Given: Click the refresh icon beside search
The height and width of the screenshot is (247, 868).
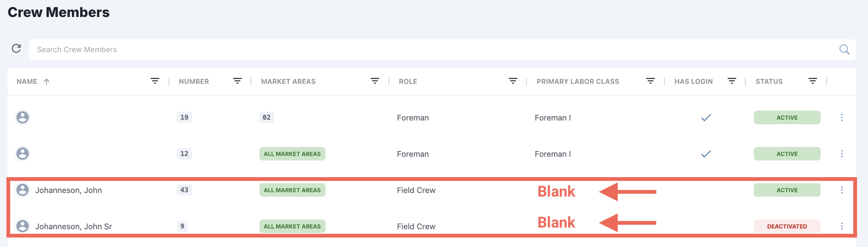Looking at the screenshot, I should coord(16,48).
